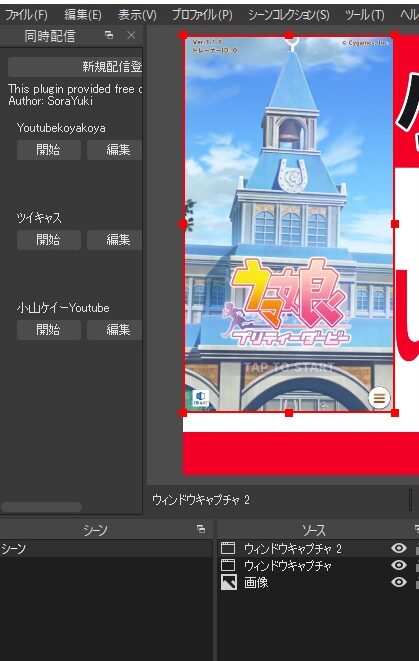Screen dimensions: 419x661
Task: Start the ツイキャス stream with 開始
Action: pyautogui.click(x=48, y=240)
